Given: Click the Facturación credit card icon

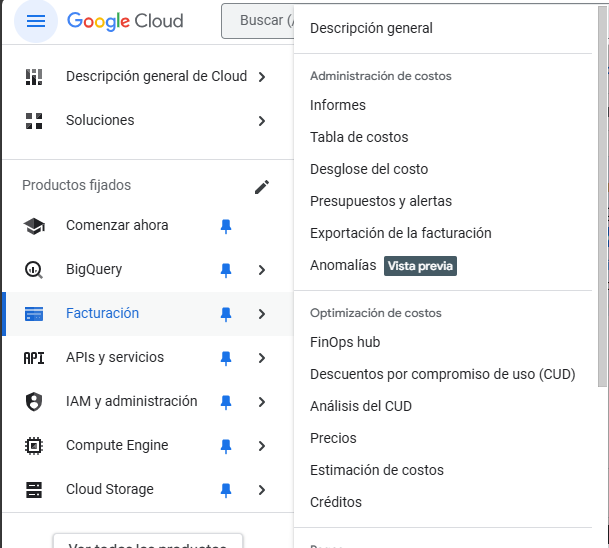Looking at the screenshot, I should pos(34,314).
